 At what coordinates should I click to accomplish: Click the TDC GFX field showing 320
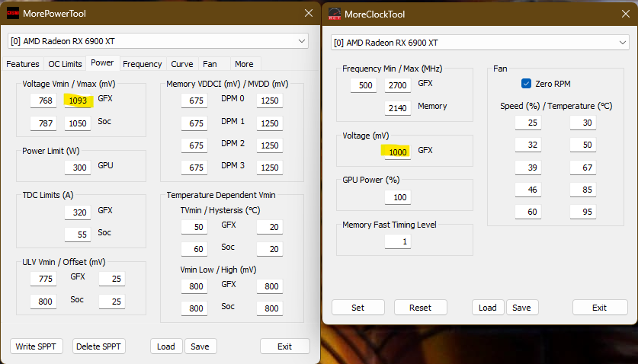point(78,212)
